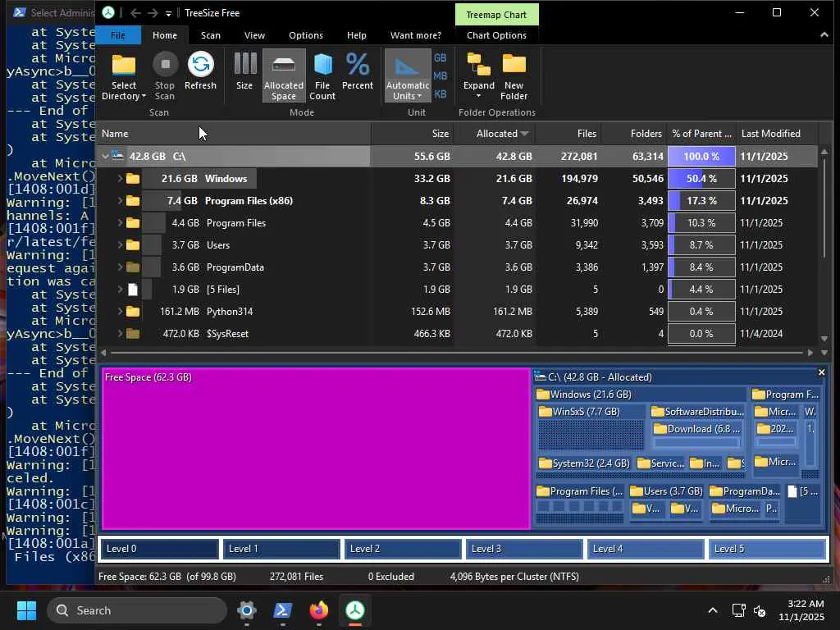Click the Level 3 color legend
Image resolution: width=840 pixels, height=630 pixels.
click(x=524, y=549)
